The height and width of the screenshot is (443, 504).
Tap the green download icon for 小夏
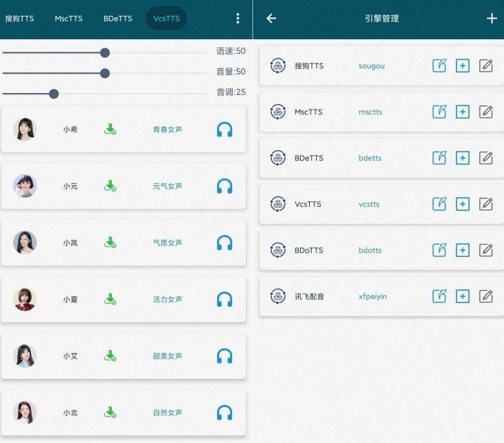click(x=110, y=299)
